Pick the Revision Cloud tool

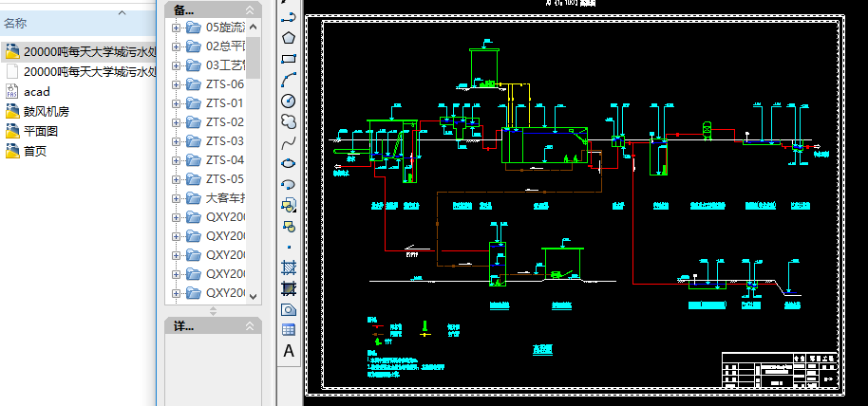click(x=289, y=121)
